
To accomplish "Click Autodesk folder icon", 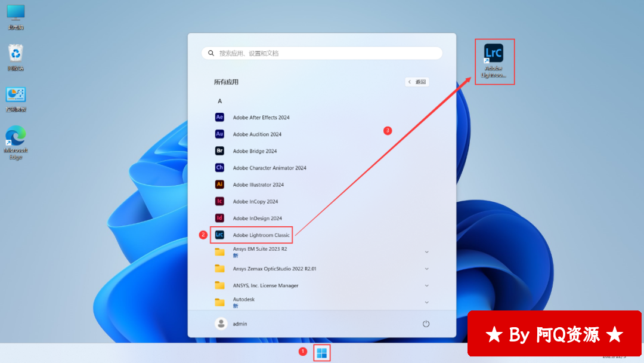I will 219,302.
